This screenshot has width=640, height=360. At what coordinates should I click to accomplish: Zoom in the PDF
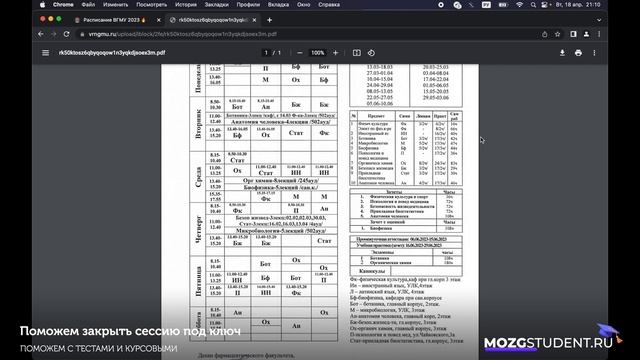pyautogui.click(x=336, y=53)
